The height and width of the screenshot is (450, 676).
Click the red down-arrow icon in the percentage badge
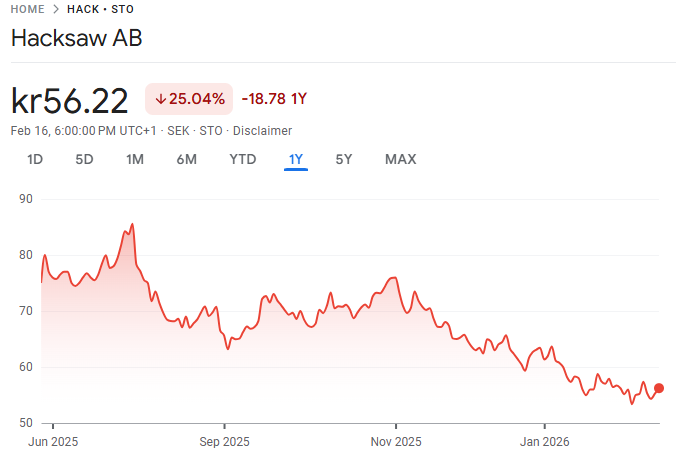click(160, 99)
